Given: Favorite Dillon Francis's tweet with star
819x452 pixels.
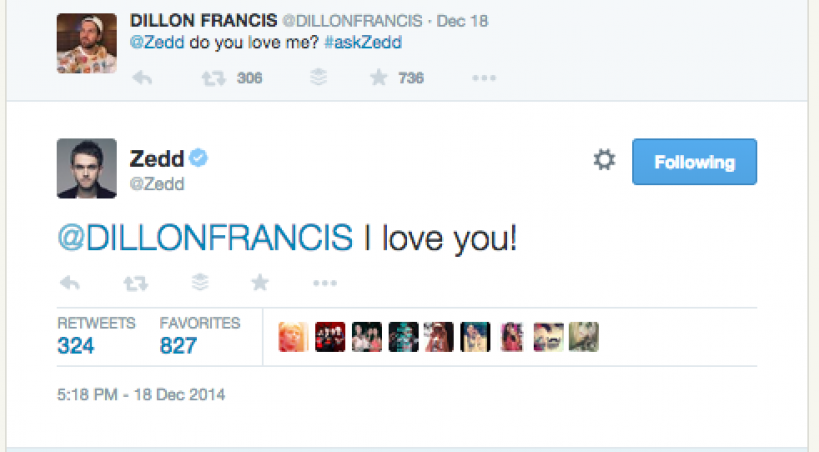Looking at the screenshot, I should click(379, 78).
